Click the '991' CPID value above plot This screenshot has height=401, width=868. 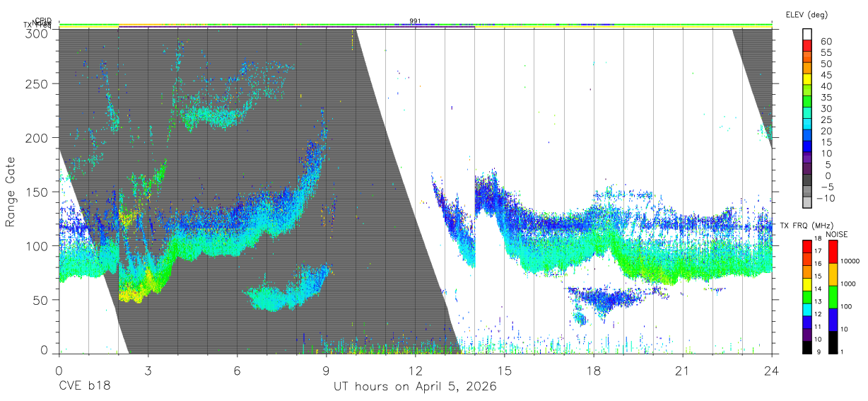pyautogui.click(x=415, y=21)
